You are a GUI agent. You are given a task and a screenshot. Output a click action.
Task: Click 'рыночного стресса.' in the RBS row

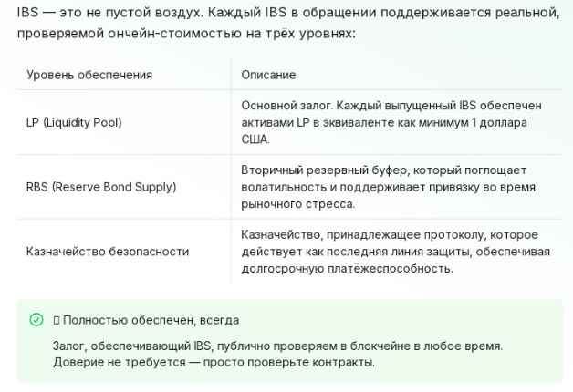(x=297, y=204)
